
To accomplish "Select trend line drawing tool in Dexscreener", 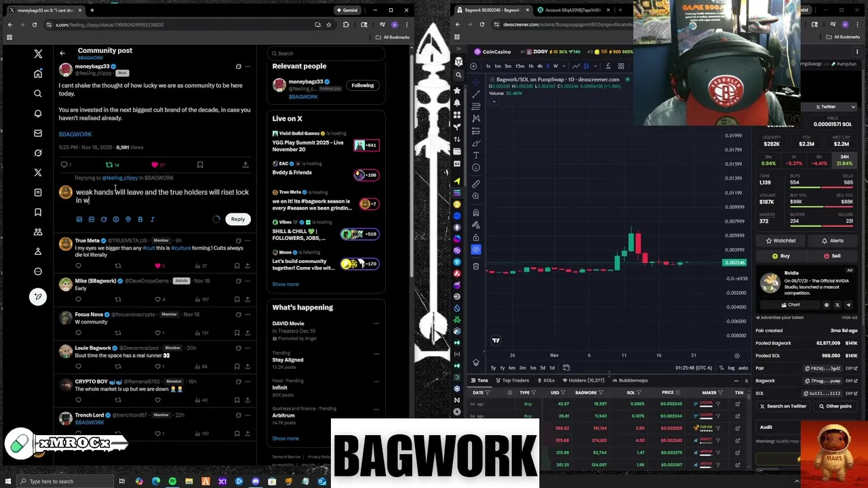I will pyautogui.click(x=476, y=94).
